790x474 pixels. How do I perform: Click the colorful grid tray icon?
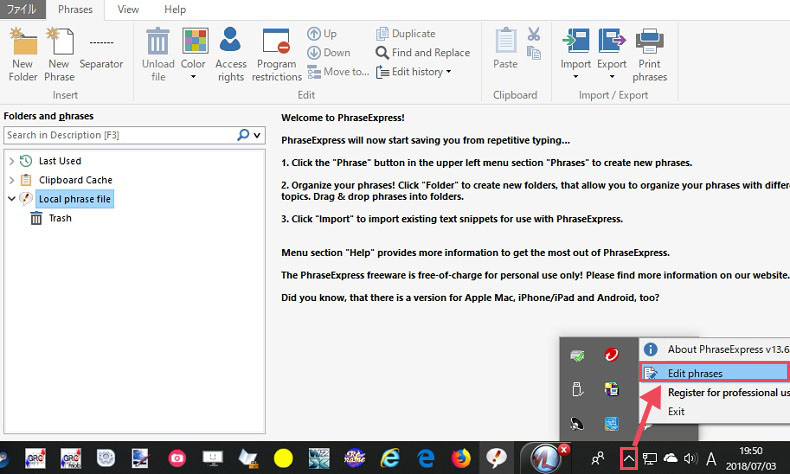(612, 389)
